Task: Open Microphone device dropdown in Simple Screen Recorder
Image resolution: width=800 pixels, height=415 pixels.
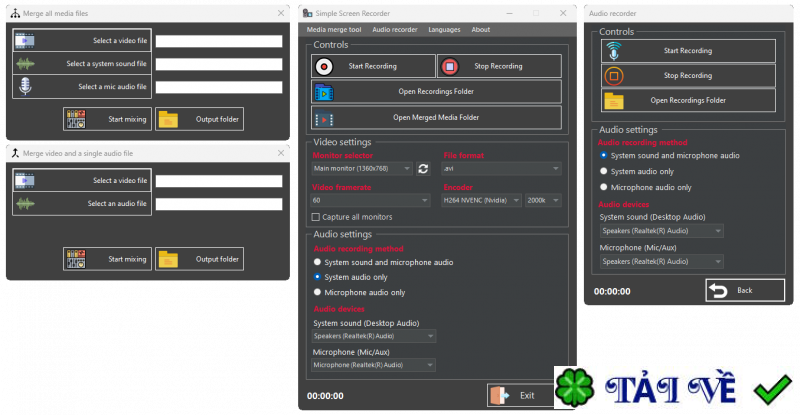Action: tap(373, 365)
